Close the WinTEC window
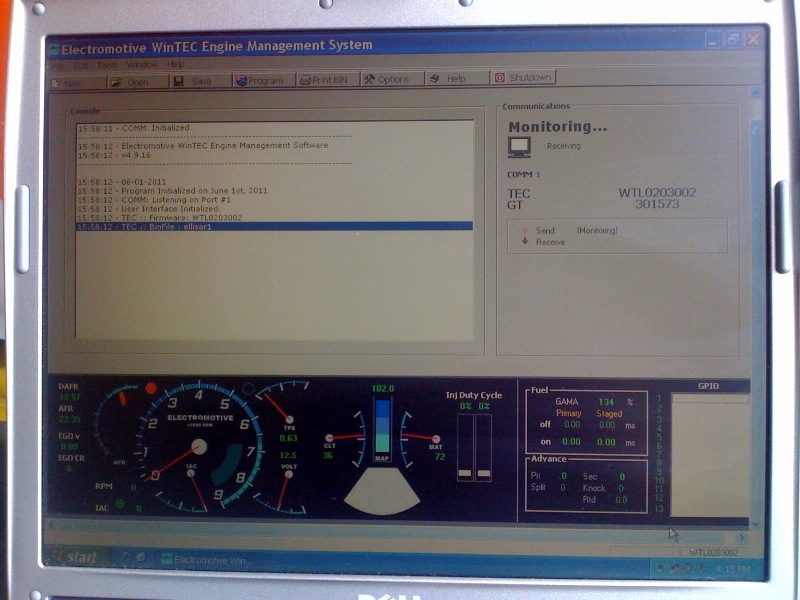 [x=753, y=39]
